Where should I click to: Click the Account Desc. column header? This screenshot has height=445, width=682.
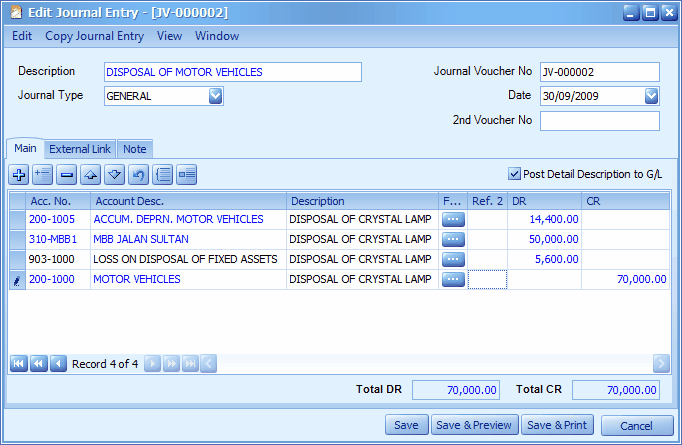pyautogui.click(x=188, y=201)
